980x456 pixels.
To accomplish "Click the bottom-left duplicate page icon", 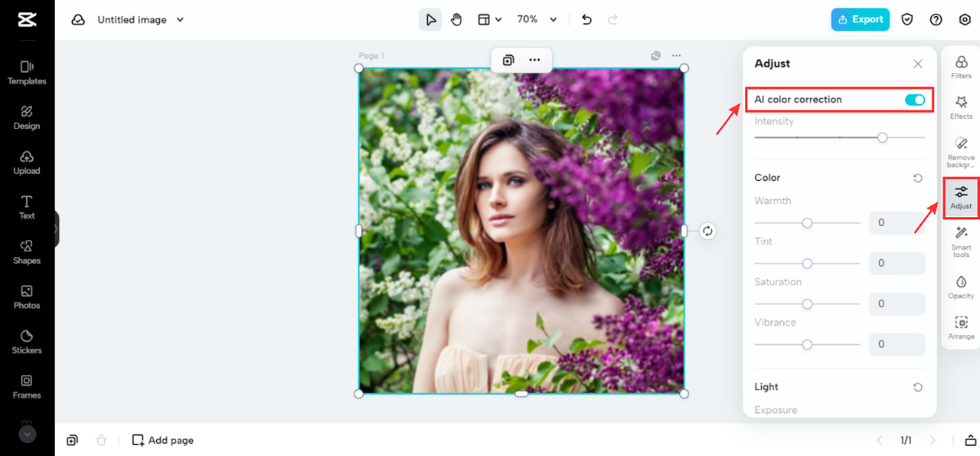I will click(x=72, y=440).
